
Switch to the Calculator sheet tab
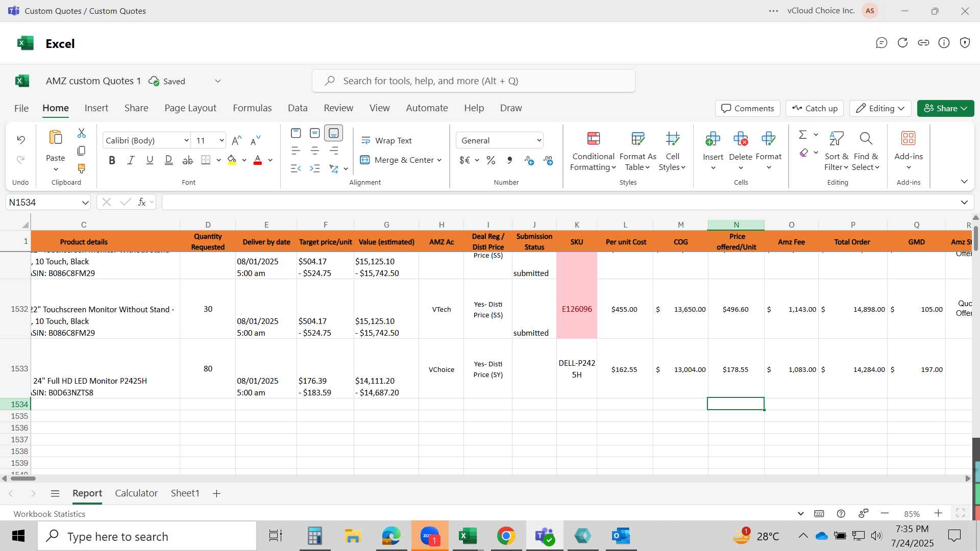(136, 493)
